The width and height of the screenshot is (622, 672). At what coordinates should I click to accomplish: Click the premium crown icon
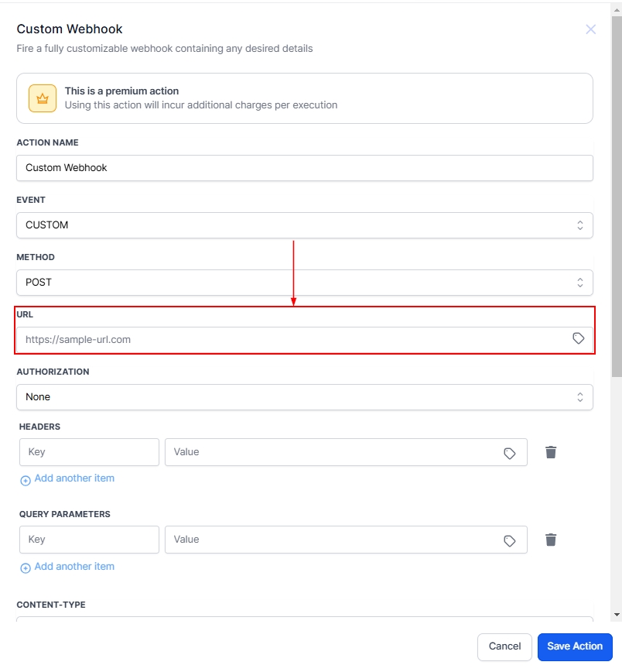[x=43, y=98]
